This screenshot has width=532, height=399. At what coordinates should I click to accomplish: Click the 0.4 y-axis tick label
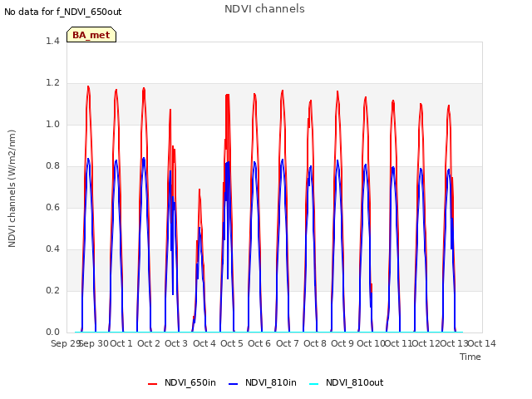pos(52,249)
